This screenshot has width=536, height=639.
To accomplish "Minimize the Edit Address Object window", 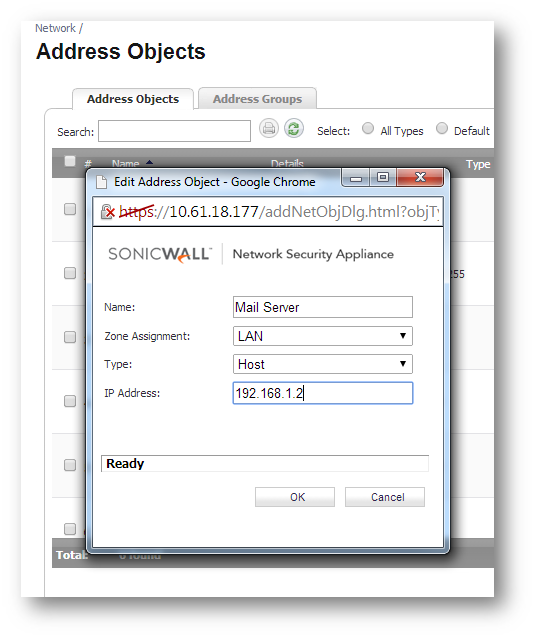I will (x=356, y=178).
